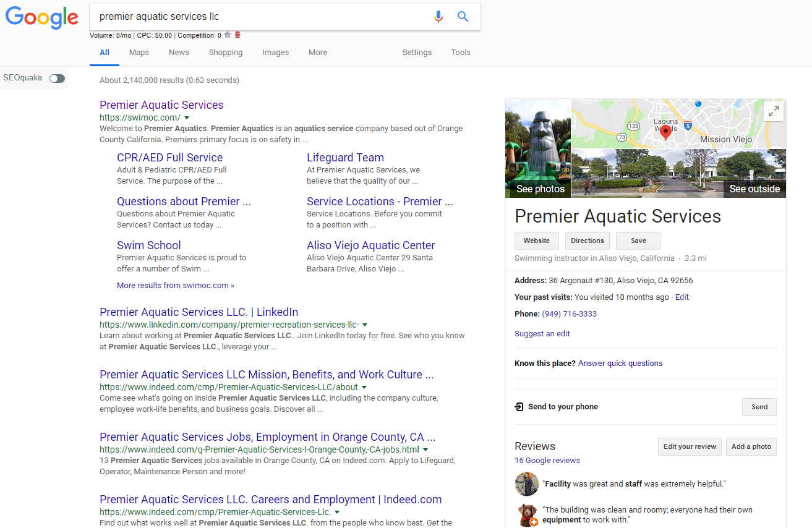Open the Service Locations - Premier sitelink
The height and width of the screenshot is (528, 812).
pos(380,202)
